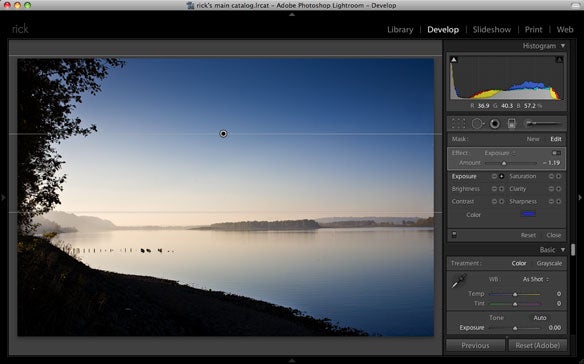Viewport: 584px width, 364px height.
Task: Click the tool strip slider on the right
Action: 543,123
